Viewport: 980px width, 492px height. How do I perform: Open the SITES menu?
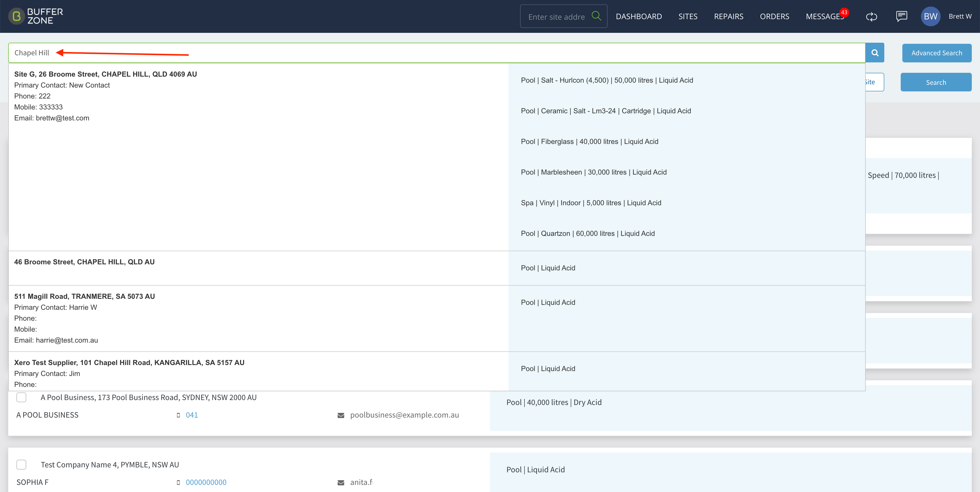pyautogui.click(x=688, y=16)
